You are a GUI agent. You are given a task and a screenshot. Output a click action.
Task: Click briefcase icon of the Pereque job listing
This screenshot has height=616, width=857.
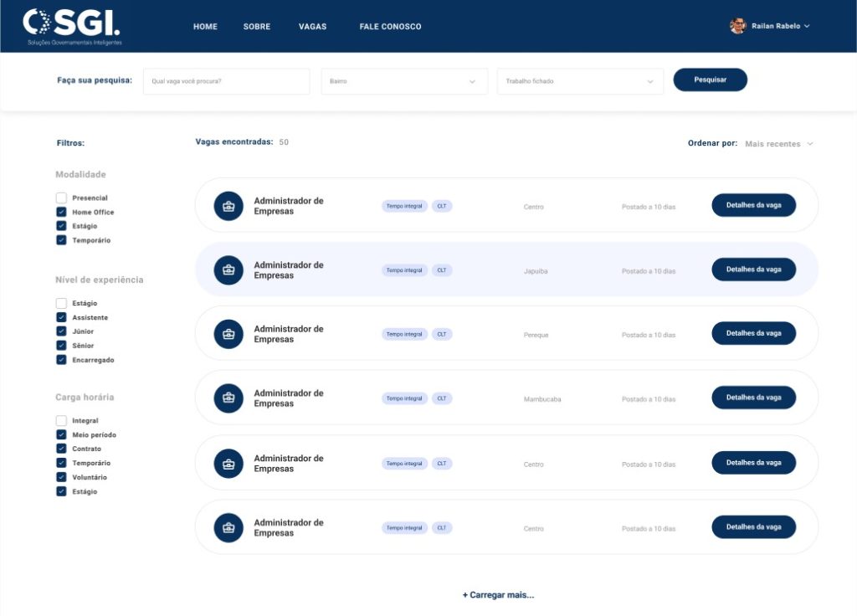point(228,334)
